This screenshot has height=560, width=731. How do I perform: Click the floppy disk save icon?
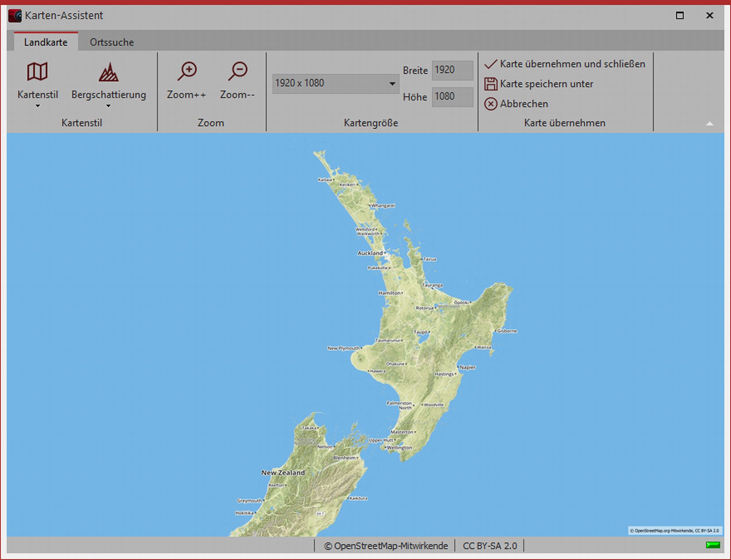(x=491, y=84)
